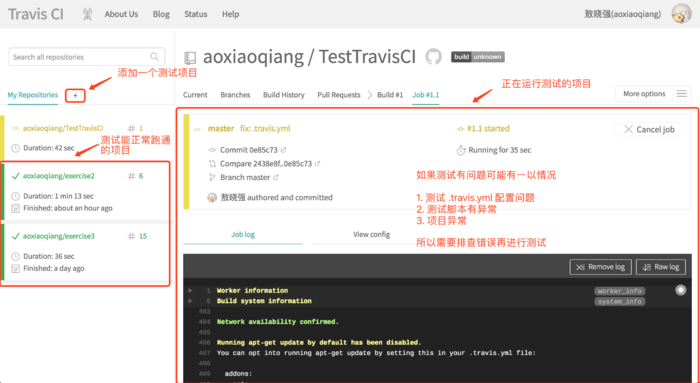The height and width of the screenshot is (383, 700).
Task: Select the View config tab
Action: click(x=371, y=234)
